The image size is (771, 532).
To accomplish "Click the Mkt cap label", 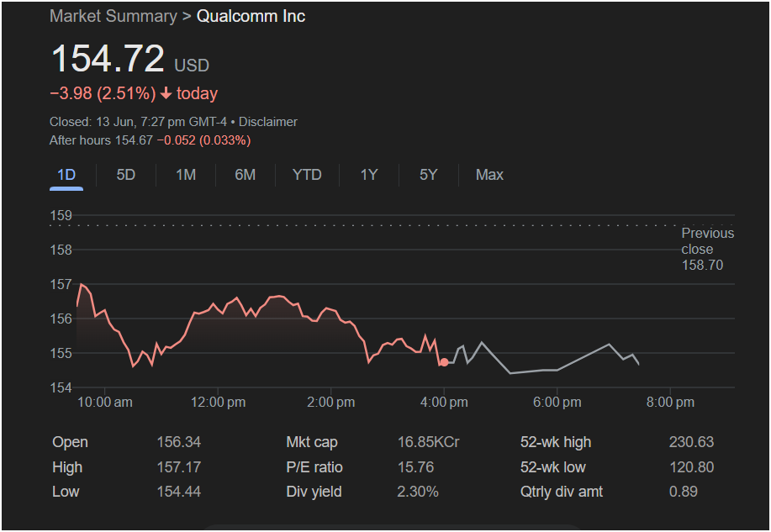I will coord(312,442).
